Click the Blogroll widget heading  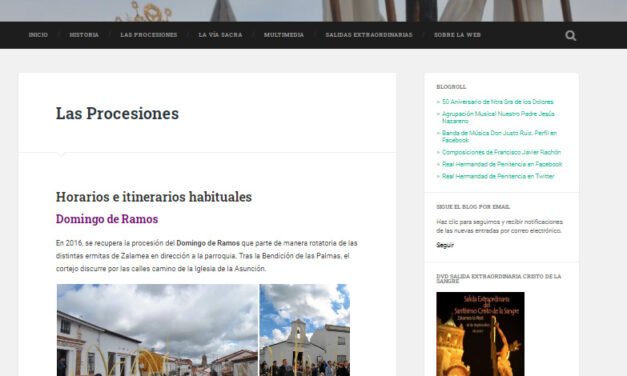(x=451, y=87)
